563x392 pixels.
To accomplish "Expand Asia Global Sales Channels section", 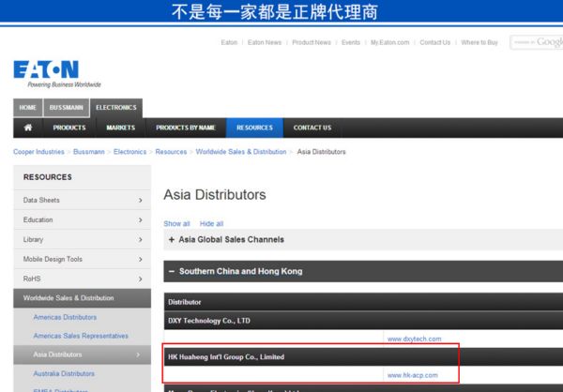I will 363,239.
